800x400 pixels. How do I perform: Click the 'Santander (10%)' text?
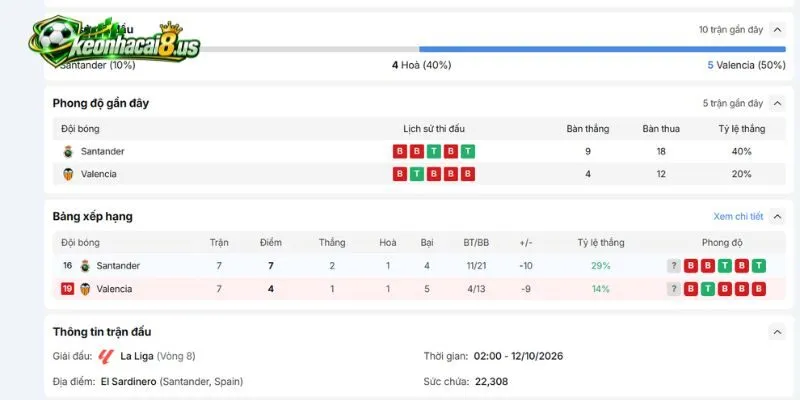click(97, 65)
